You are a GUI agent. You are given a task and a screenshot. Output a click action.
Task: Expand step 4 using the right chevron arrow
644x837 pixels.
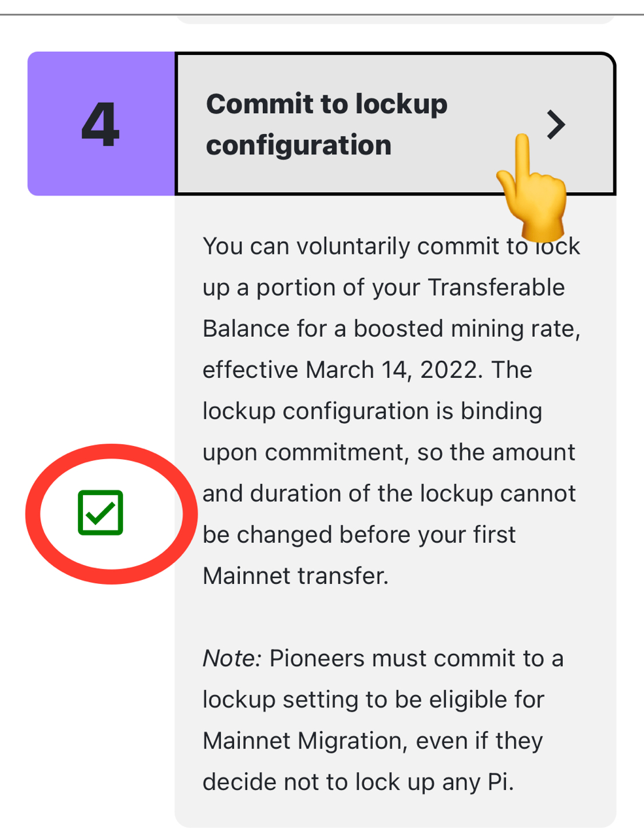(x=556, y=124)
